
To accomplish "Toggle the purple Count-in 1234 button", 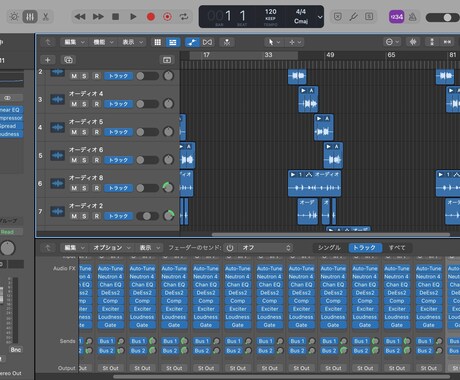I will coord(396,17).
